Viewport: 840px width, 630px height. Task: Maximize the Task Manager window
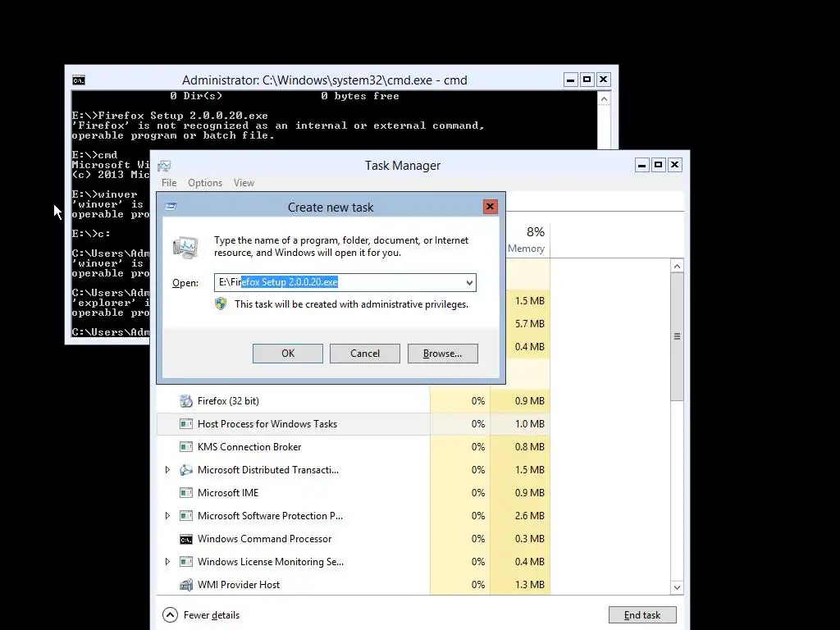tap(659, 165)
